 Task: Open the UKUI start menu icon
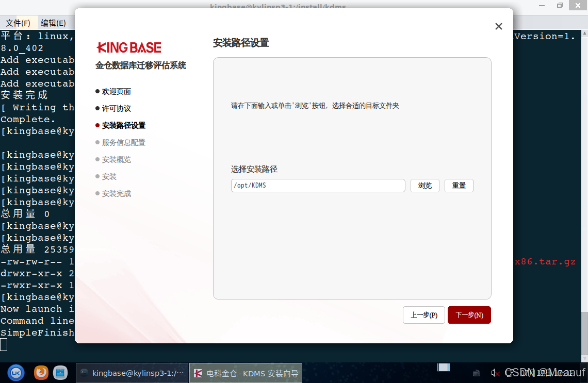click(16, 373)
